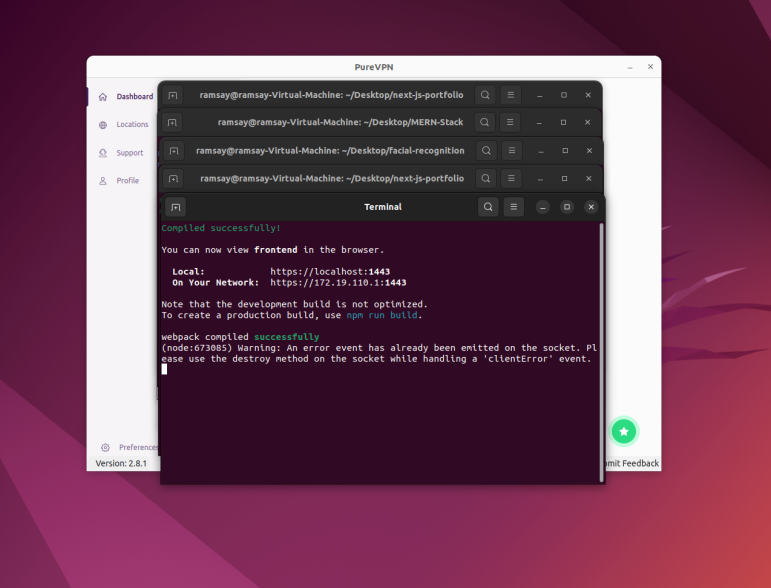Open hamburger menu in MERN-Stack terminal
Viewport: 771px width, 588px height.
point(511,123)
